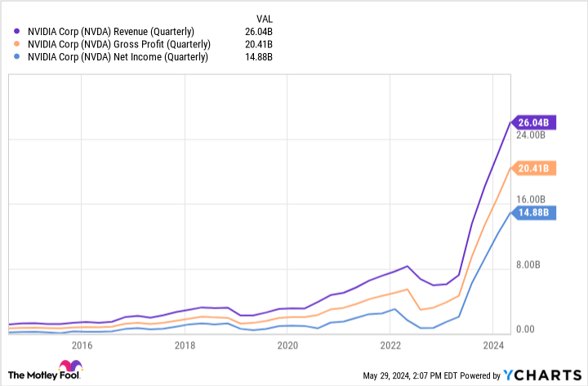
Task: Click the 2018 x-axis label
Action: (x=185, y=345)
